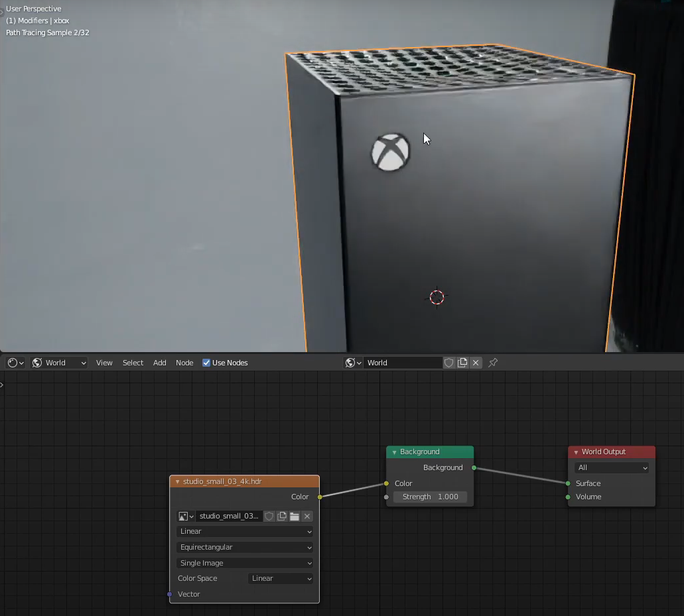The width and height of the screenshot is (684, 616).
Task: Toggle fake user shield for World
Action: [x=449, y=363]
